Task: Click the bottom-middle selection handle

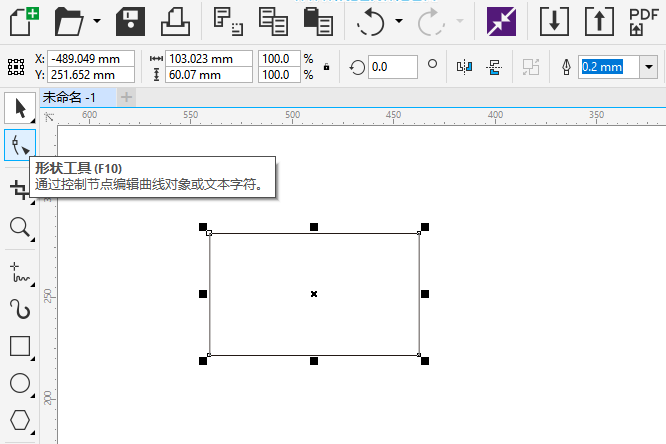Action: 314,361
